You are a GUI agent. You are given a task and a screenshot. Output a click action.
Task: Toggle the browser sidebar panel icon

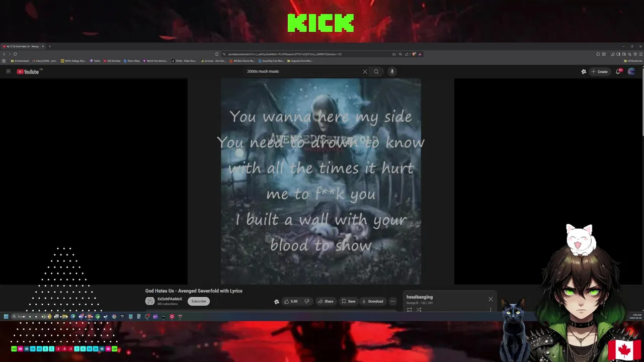618,54
